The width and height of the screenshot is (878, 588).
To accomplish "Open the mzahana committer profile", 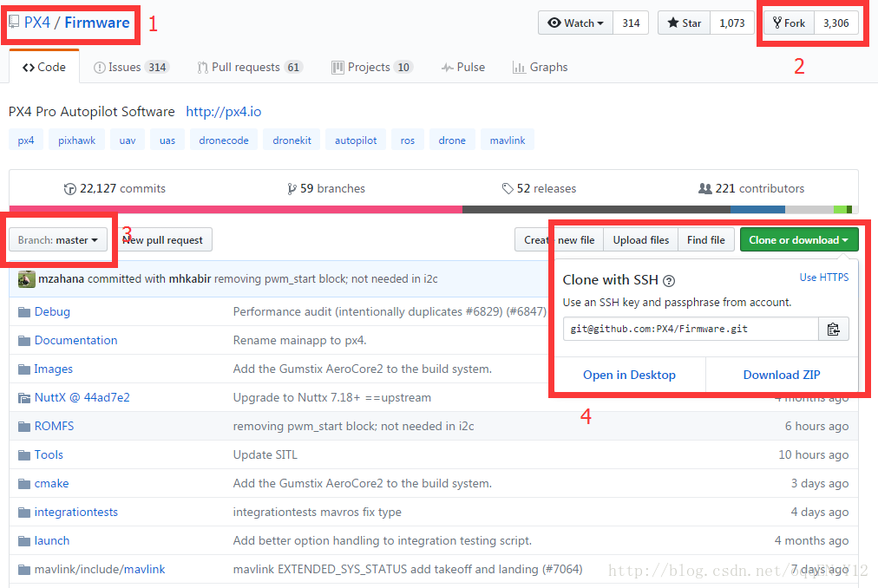I will click(x=61, y=279).
